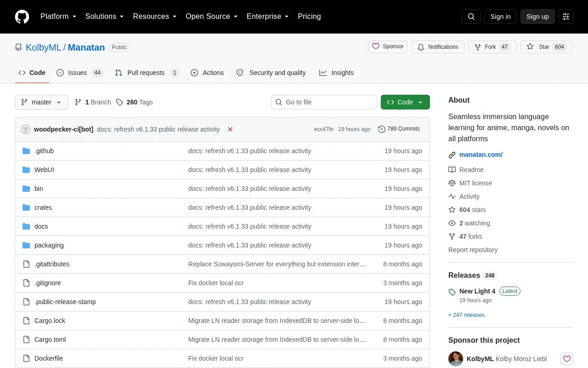588x368 pixels.
Task: Click the Sign in button
Action: tap(501, 17)
